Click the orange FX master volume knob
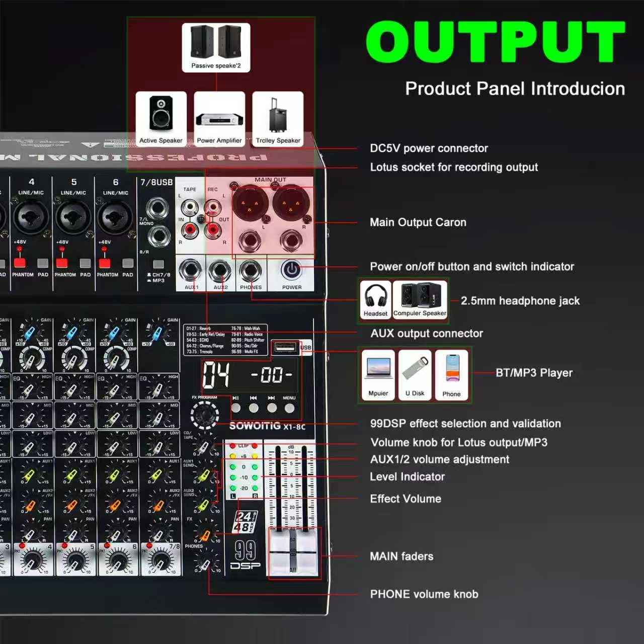 205,535
